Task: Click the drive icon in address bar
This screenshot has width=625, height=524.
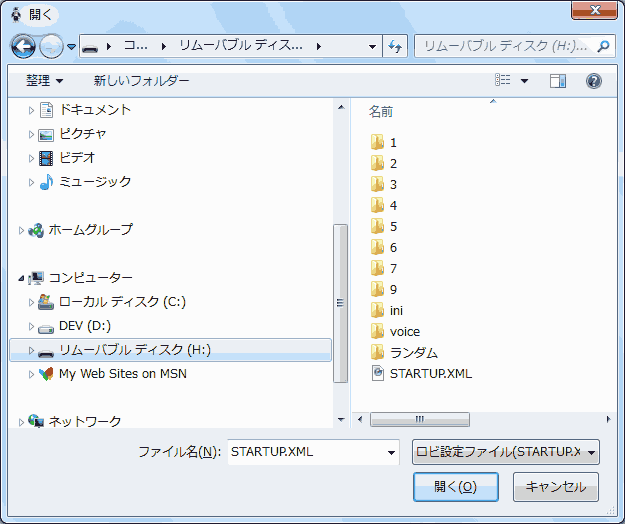Action: 90,48
